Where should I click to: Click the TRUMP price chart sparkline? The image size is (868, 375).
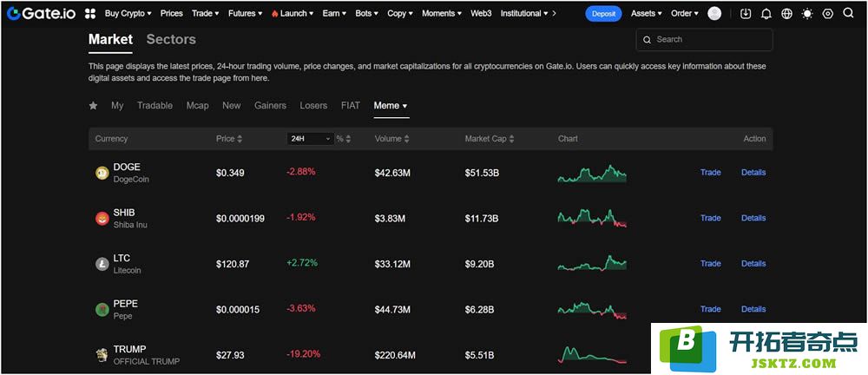pyautogui.click(x=592, y=354)
